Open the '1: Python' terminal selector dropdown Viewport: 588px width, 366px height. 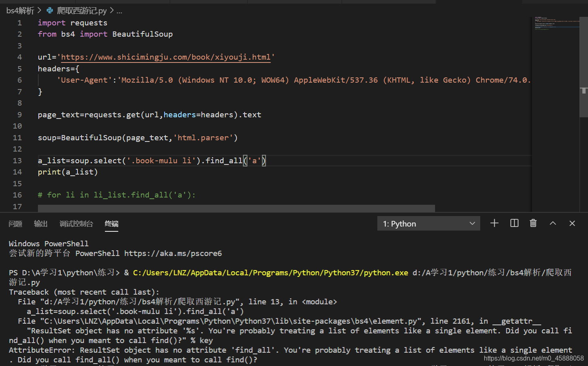(x=428, y=223)
